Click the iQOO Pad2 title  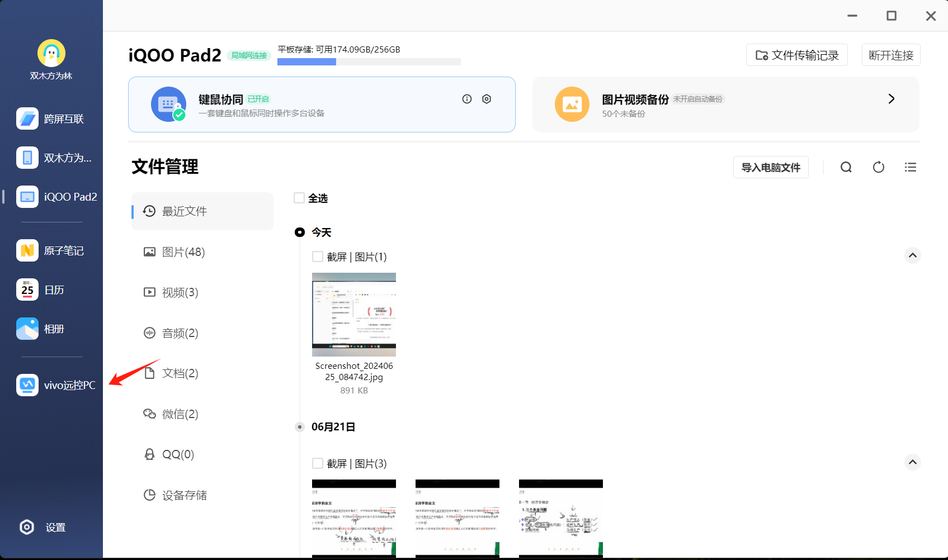tap(174, 55)
